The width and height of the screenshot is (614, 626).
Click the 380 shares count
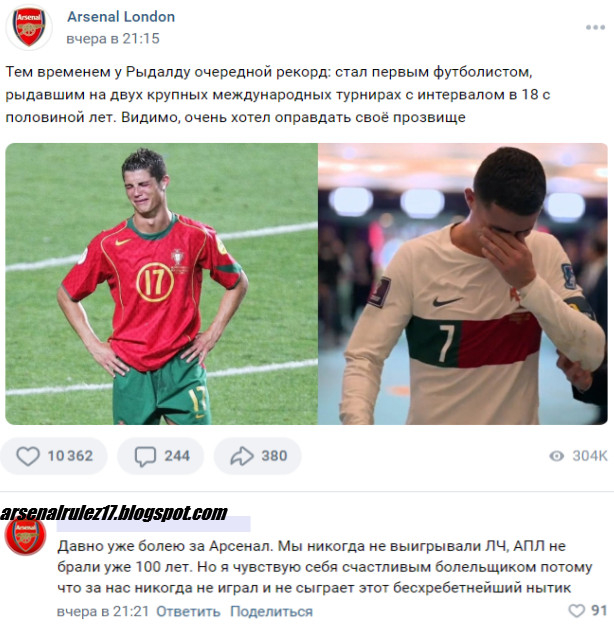click(x=274, y=456)
